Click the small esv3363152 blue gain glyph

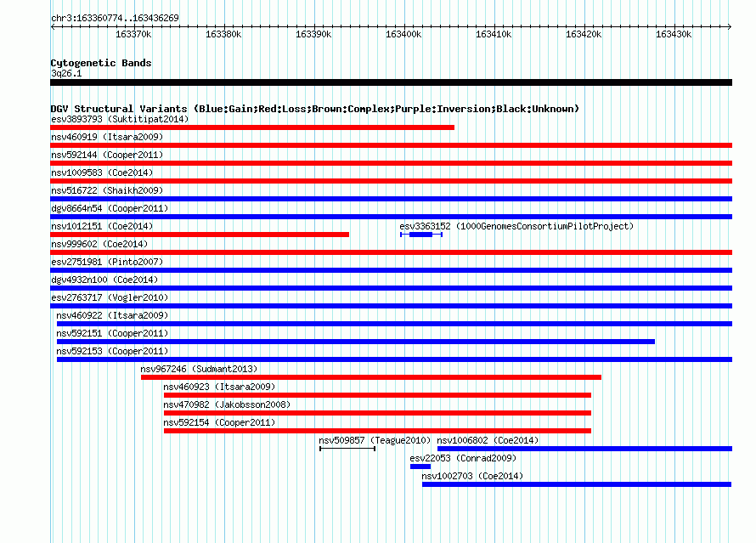(x=421, y=235)
